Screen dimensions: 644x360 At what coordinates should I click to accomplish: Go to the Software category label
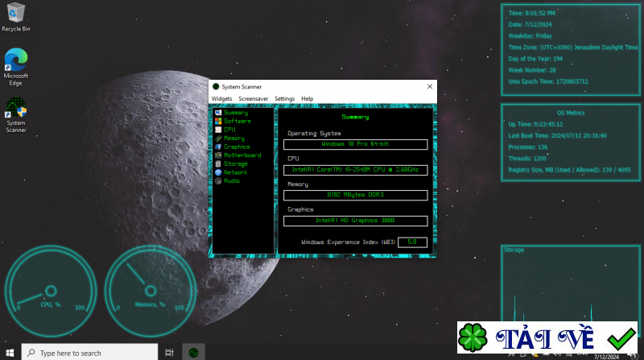pos(237,122)
